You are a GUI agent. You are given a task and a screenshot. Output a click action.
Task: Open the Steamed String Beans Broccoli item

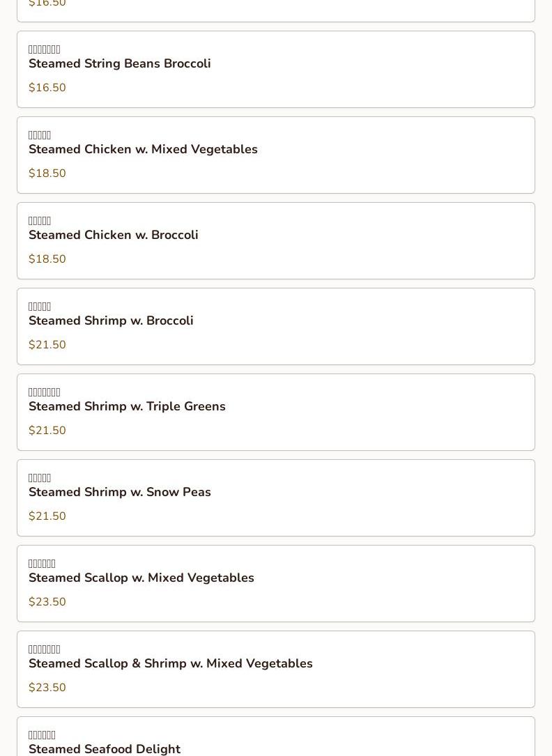coord(120,64)
